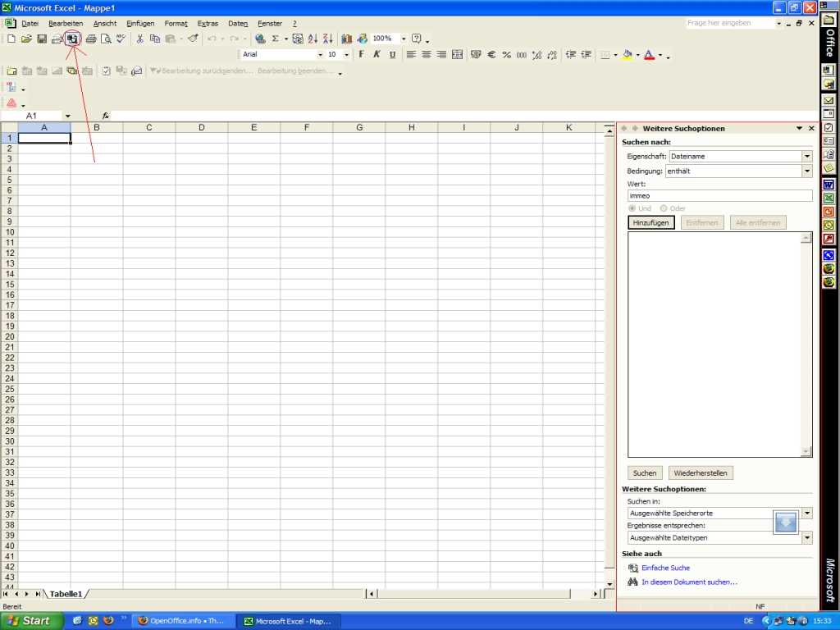Expand the Eigenschaft dropdown
The height and width of the screenshot is (630, 840).
806,156
